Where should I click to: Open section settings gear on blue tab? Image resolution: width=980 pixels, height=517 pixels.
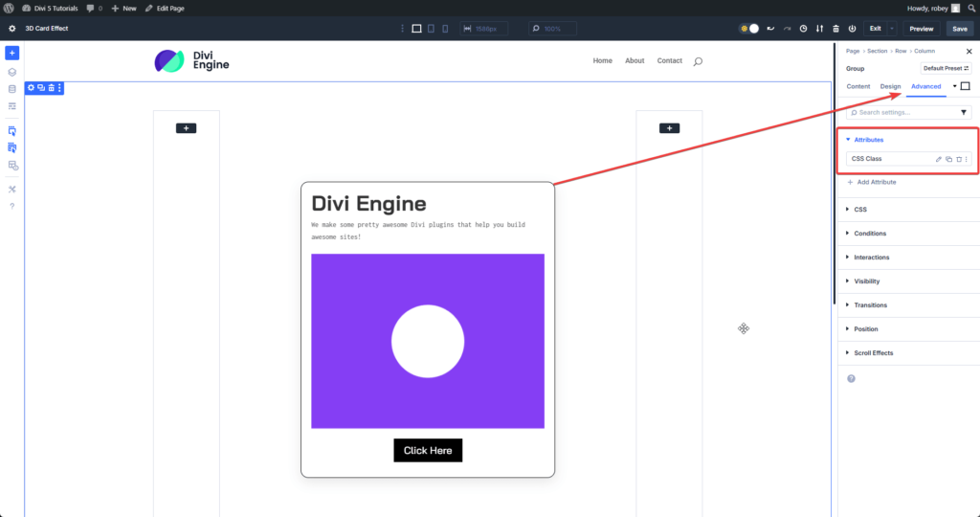coord(31,88)
